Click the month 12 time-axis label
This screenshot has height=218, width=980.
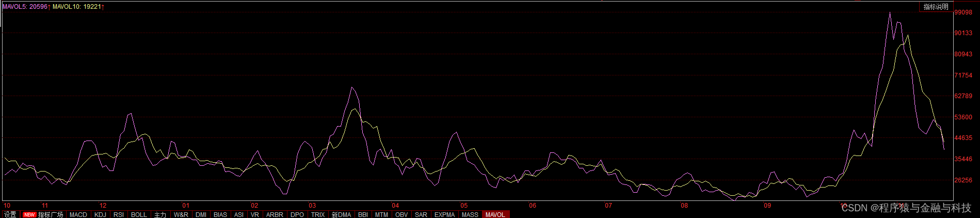coord(103,206)
